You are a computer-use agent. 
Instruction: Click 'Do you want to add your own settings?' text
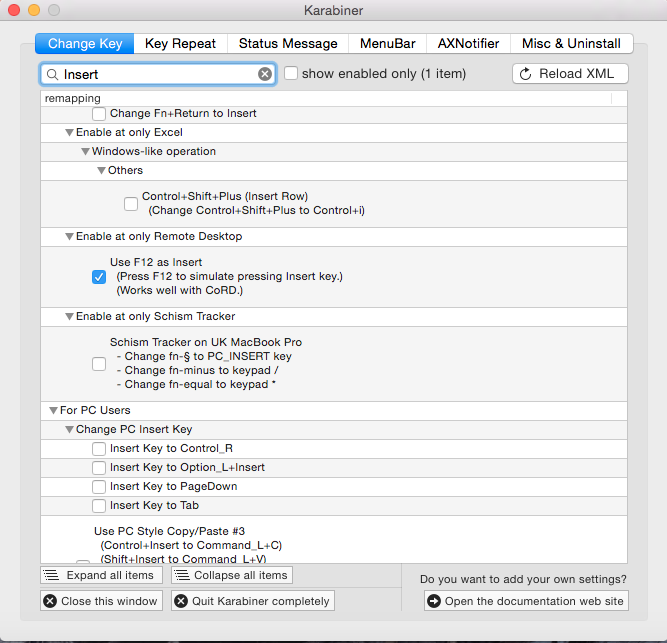click(x=523, y=579)
